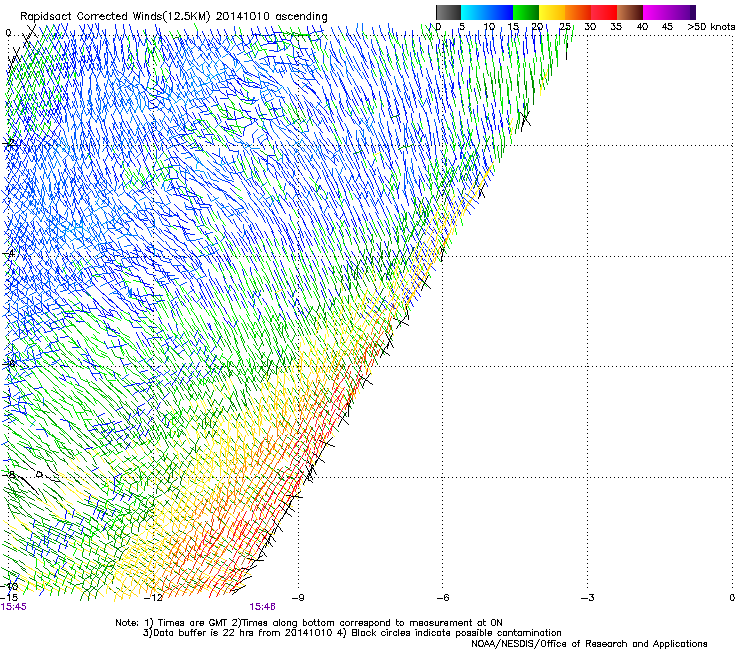Click the '-6' longitude axis label
This screenshot has width=740, height=650.
443,598
